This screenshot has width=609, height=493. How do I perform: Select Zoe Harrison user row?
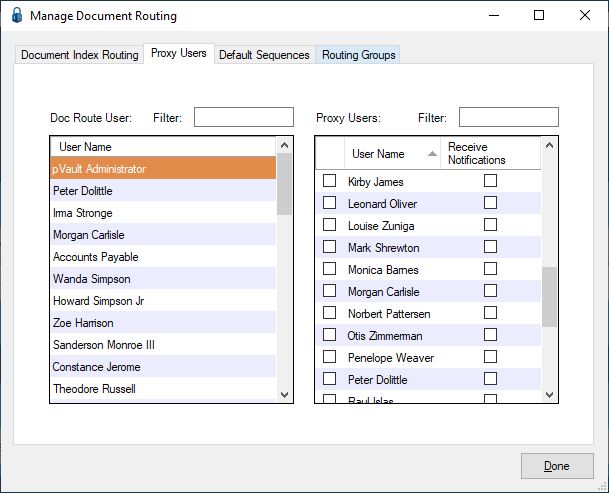click(163, 322)
